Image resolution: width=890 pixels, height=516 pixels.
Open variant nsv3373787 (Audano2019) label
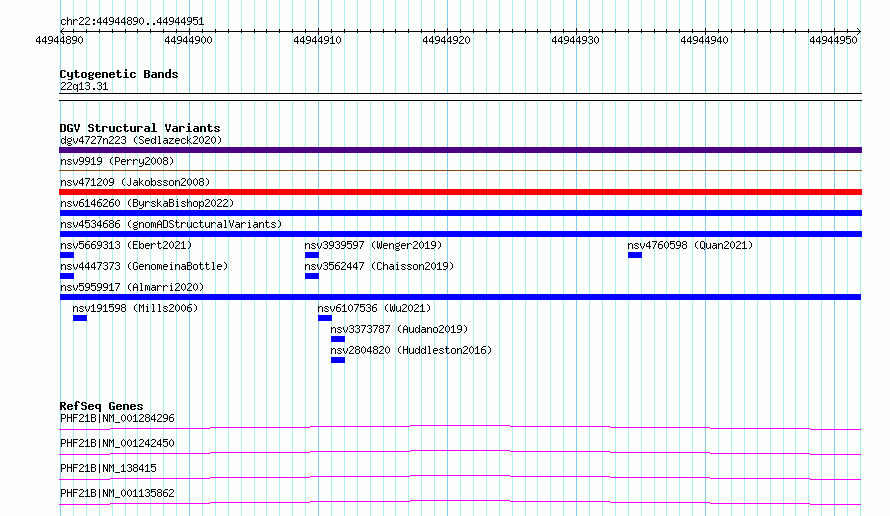coord(399,329)
